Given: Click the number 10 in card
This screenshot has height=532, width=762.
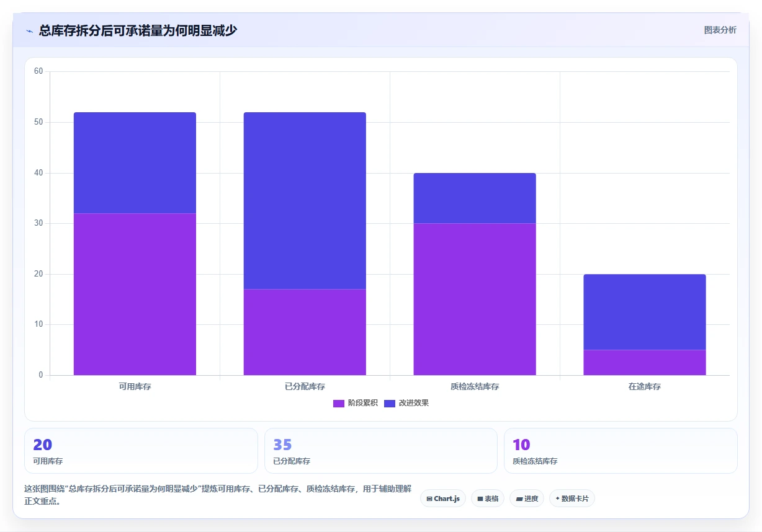Looking at the screenshot, I should point(521,445).
